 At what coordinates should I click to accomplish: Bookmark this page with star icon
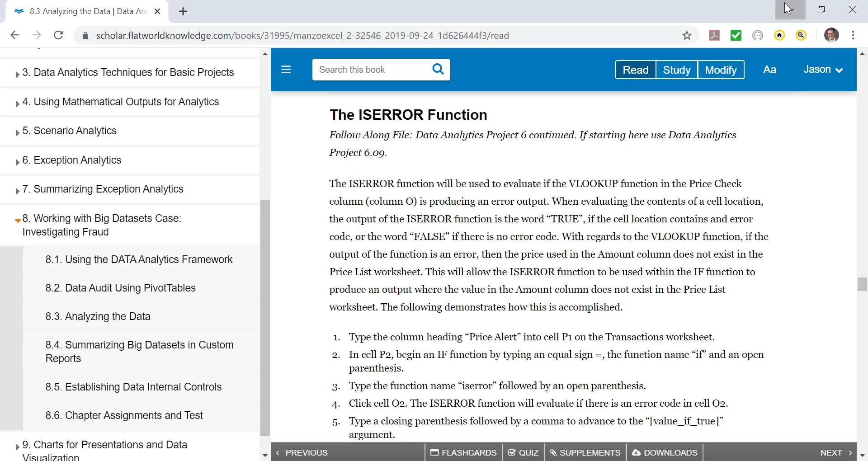point(687,35)
